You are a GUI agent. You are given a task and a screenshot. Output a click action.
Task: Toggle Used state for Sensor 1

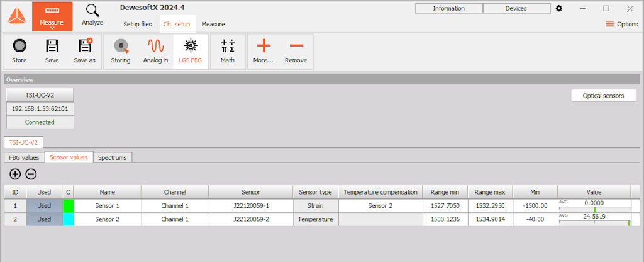coord(44,206)
